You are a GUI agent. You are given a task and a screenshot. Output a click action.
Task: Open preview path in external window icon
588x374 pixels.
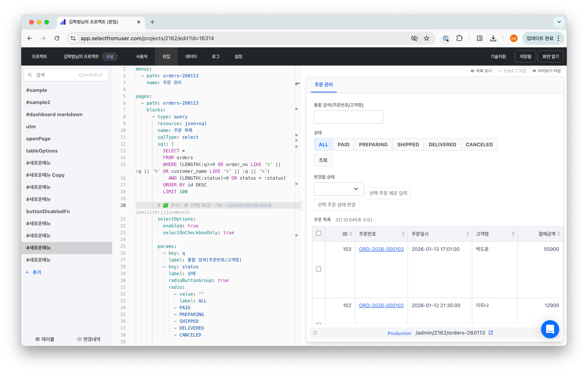point(491,333)
